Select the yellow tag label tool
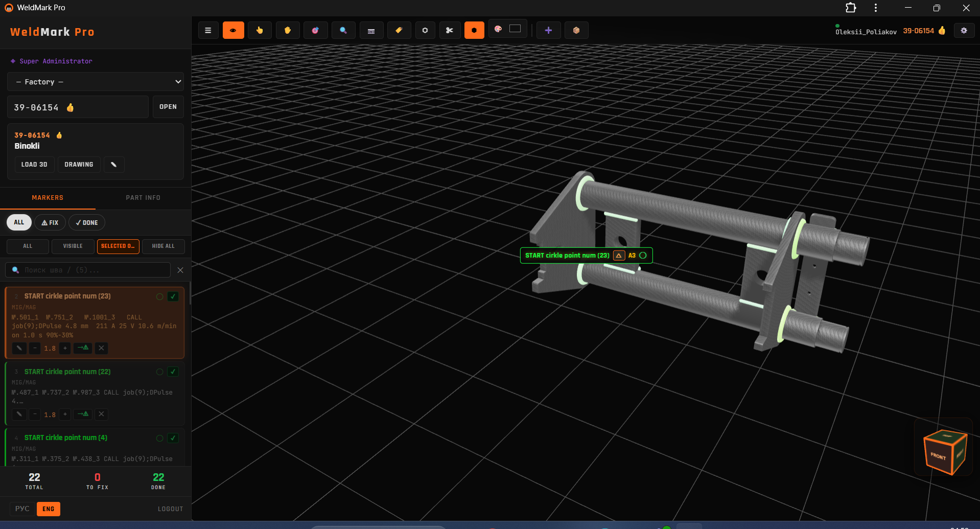Image resolution: width=980 pixels, height=529 pixels. pos(399,31)
